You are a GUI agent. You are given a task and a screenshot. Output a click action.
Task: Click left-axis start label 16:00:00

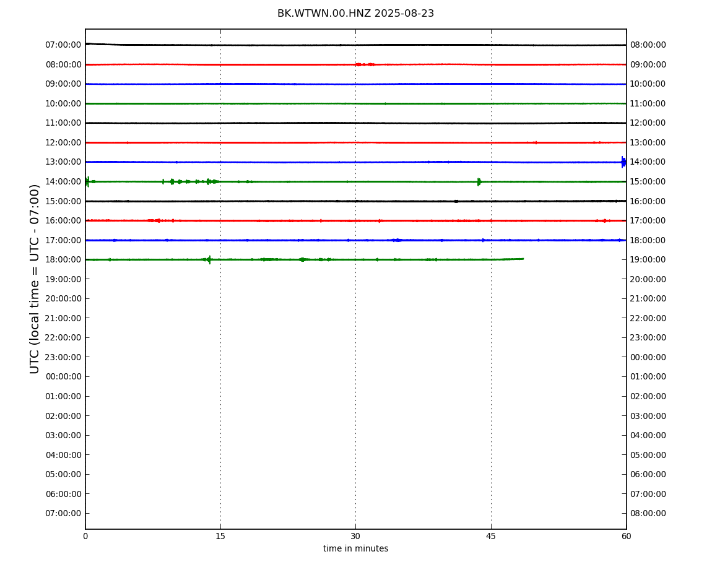[64, 221]
